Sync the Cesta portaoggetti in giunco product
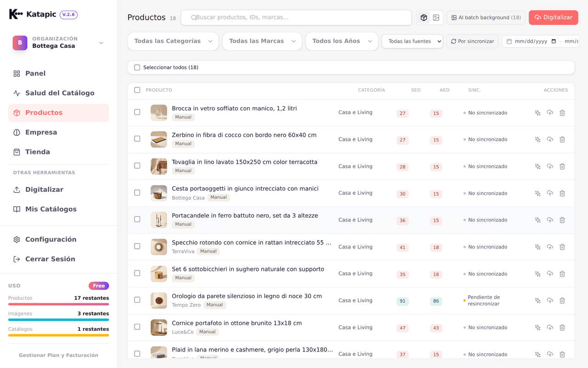Image resolution: width=588 pixels, height=368 pixels. pos(550,193)
